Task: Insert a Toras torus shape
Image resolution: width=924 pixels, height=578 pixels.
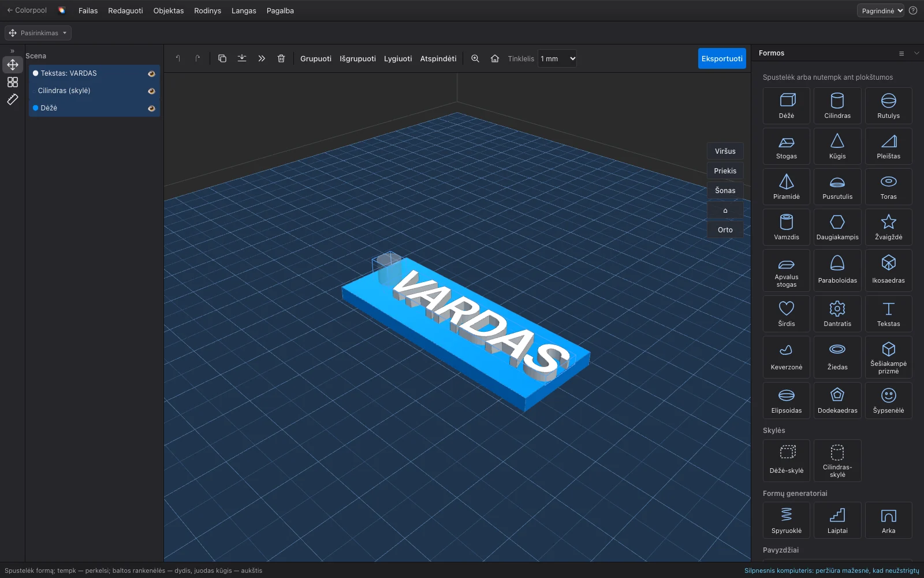Action: point(888,187)
